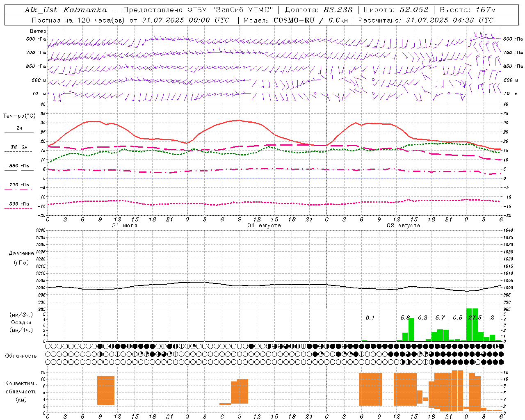525x420 pixels.
Task: Select the elevation text "Высота: 167м"
Action: pos(468,10)
